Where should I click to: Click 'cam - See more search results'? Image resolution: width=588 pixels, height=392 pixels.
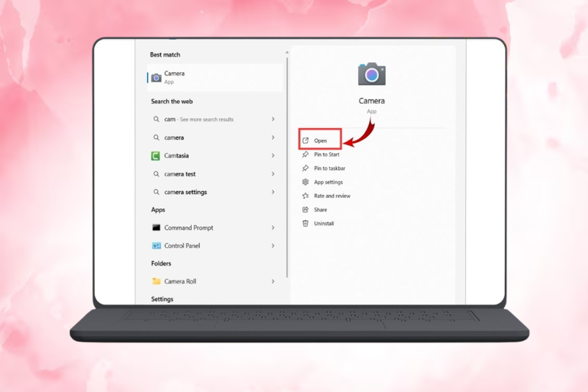tap(198, 119)
